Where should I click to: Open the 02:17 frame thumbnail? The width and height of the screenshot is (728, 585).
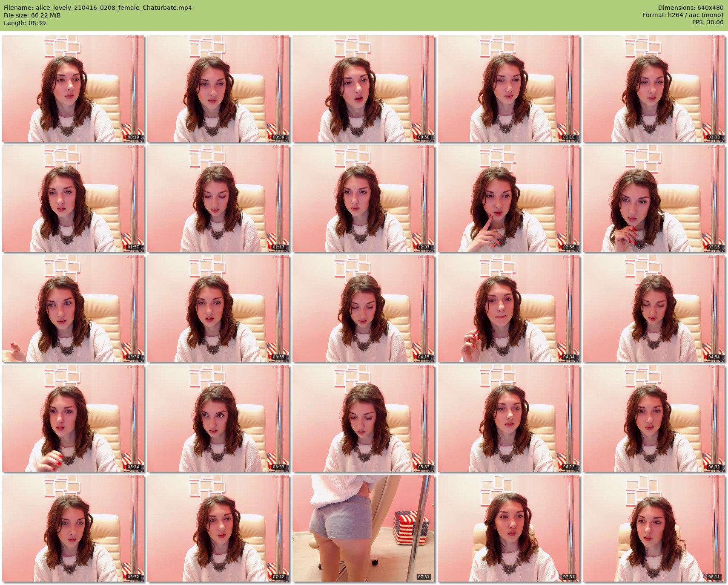218,199
